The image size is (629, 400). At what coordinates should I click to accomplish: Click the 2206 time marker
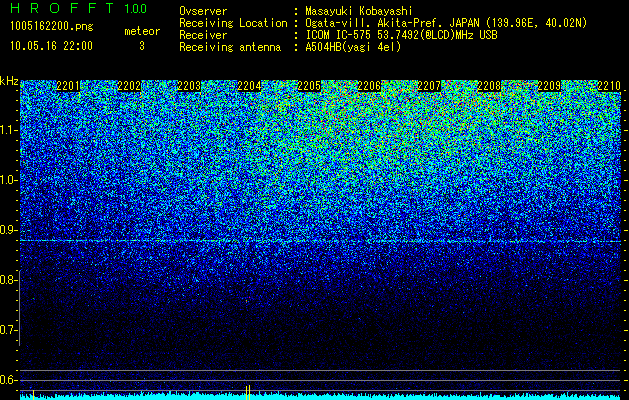coord(369,86)
